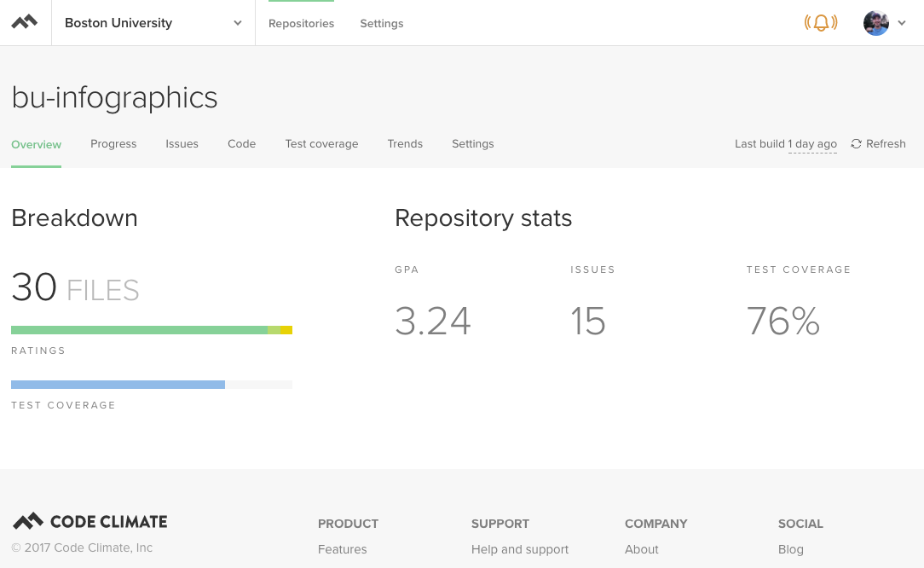Viewport: 924px width, 568px height.
Task: Open the Boston University organization dropdown
Action: 153,23
